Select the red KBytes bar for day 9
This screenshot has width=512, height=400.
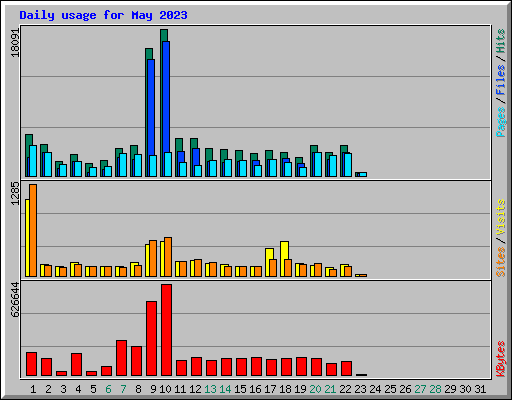tap(151, 339)
